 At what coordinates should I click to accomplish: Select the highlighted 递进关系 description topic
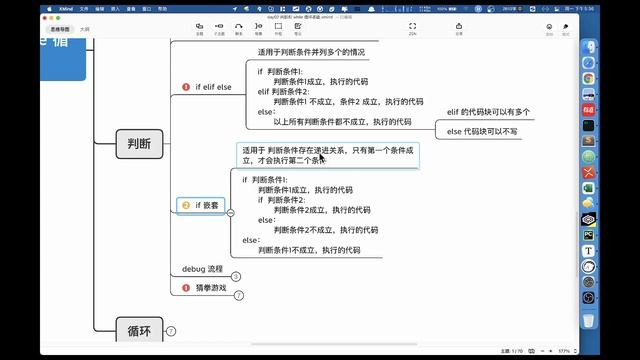(328, 156)
